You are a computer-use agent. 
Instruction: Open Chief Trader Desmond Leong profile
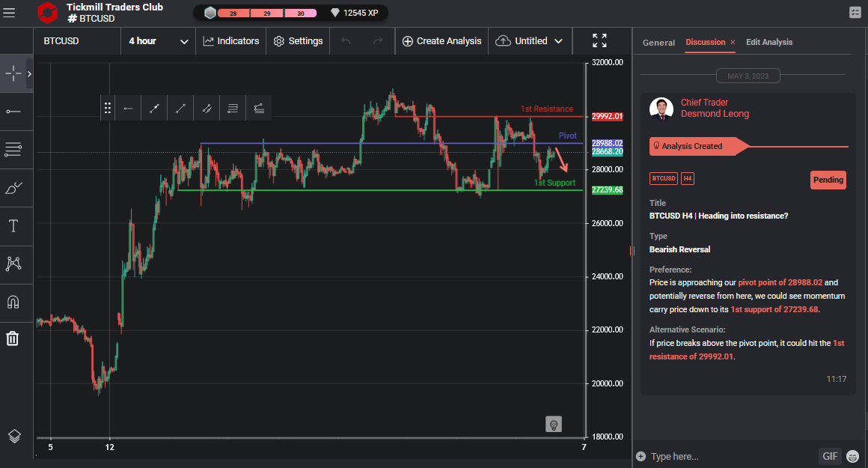[715, 108]
